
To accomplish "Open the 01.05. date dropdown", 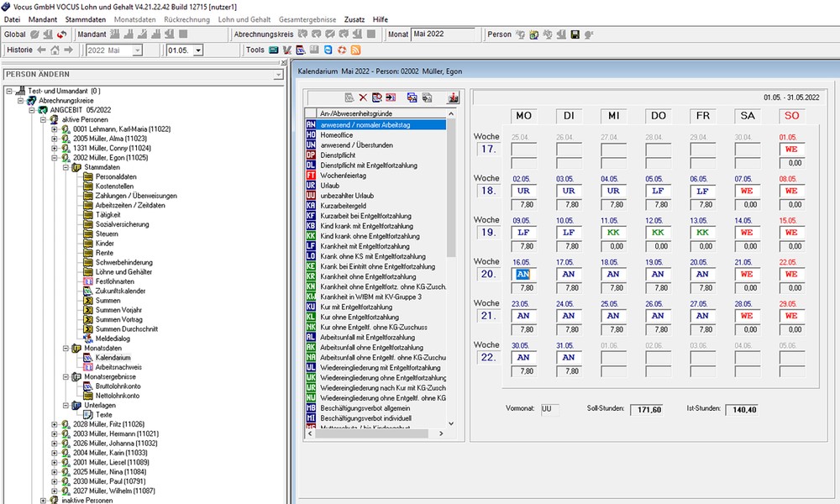I will (x=197, y=50).
